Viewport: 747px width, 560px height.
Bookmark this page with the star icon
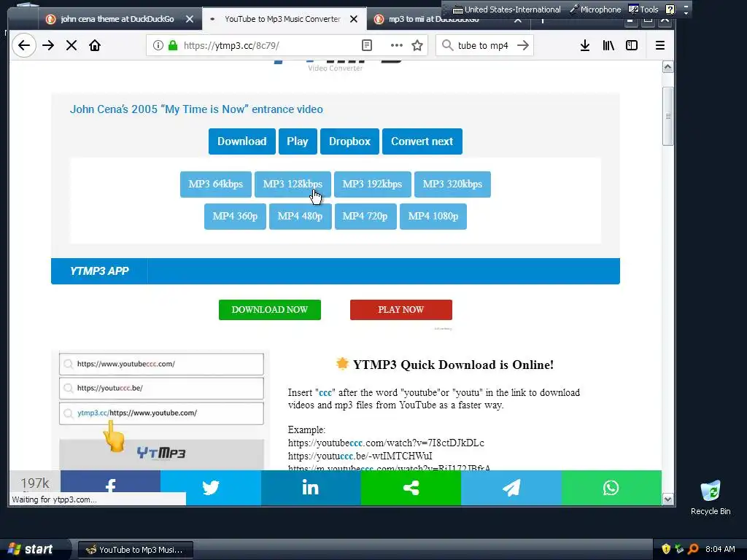coord(417,45)
